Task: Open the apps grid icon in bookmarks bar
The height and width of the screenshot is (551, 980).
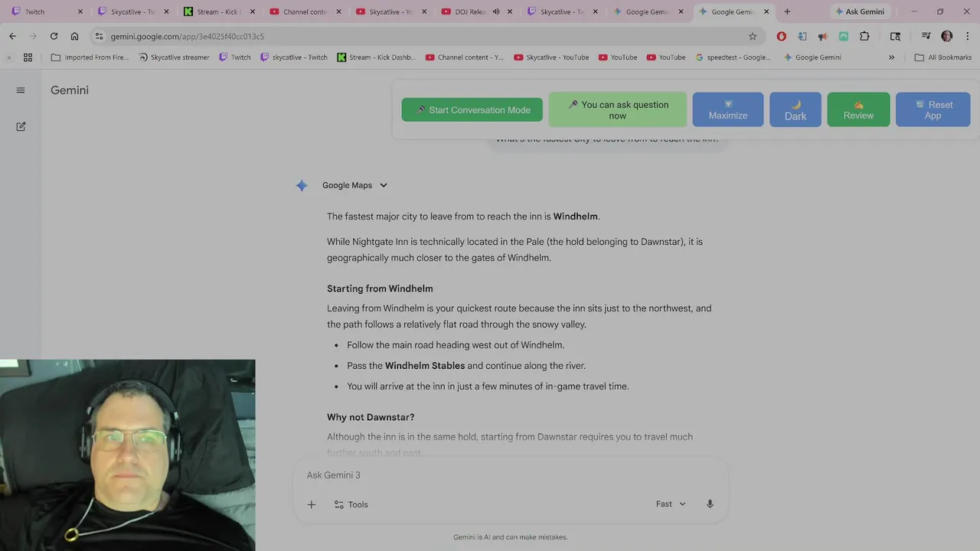Action: [x=28, y=57]
